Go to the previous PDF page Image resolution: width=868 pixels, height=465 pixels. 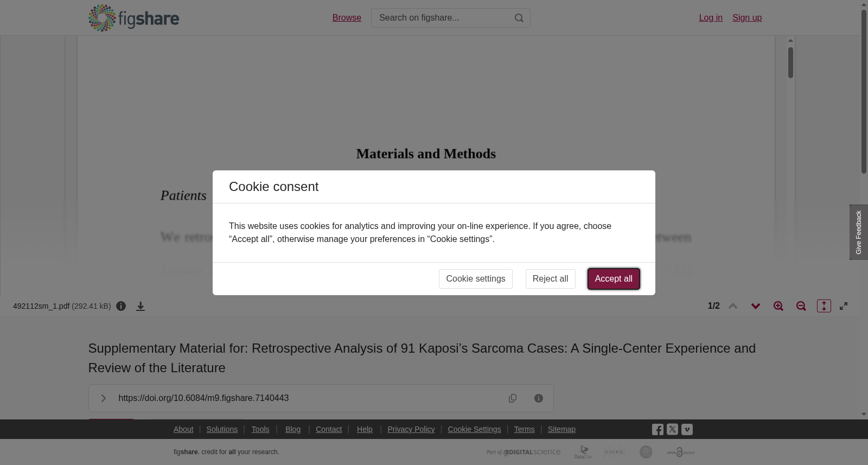coord(733,306)
